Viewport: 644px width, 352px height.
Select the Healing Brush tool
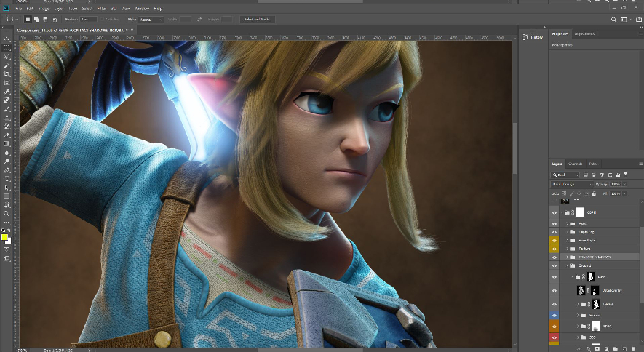7,100
